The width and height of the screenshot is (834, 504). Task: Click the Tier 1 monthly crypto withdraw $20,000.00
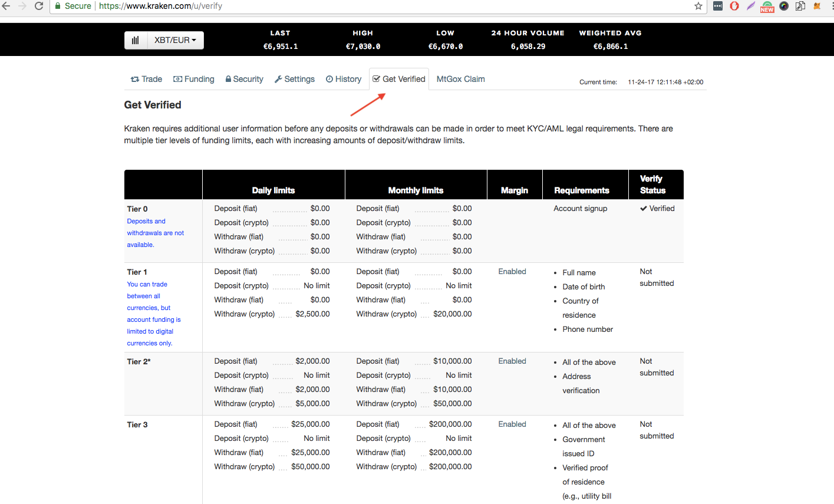click(x=453, y=314)
